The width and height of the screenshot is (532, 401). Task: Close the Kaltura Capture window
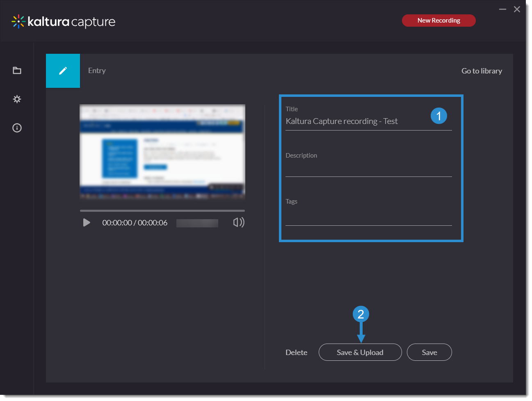point(517,9)
